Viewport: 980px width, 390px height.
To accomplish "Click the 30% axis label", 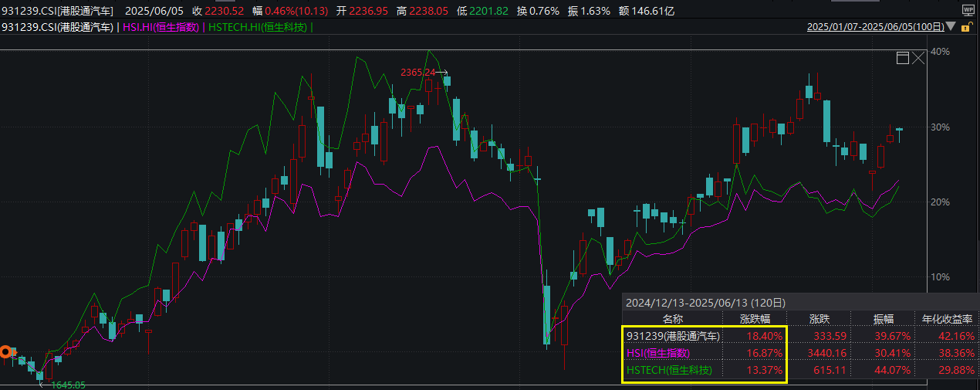I will click(941, 127).
